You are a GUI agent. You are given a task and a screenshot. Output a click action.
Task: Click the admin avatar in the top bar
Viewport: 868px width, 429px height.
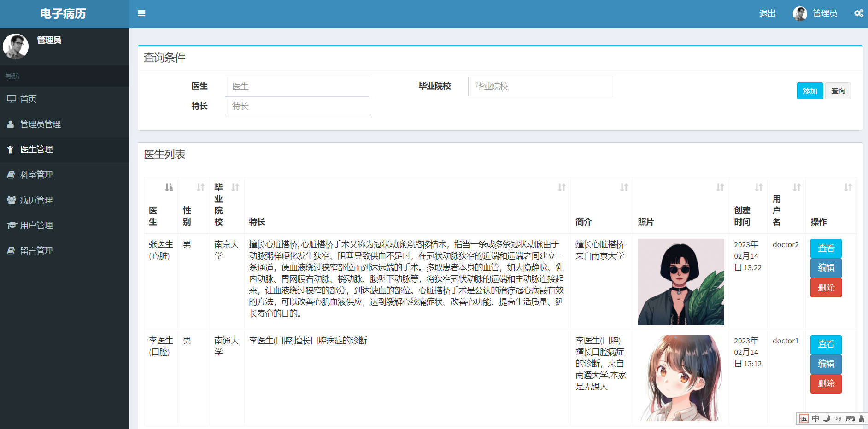point(800,14)
